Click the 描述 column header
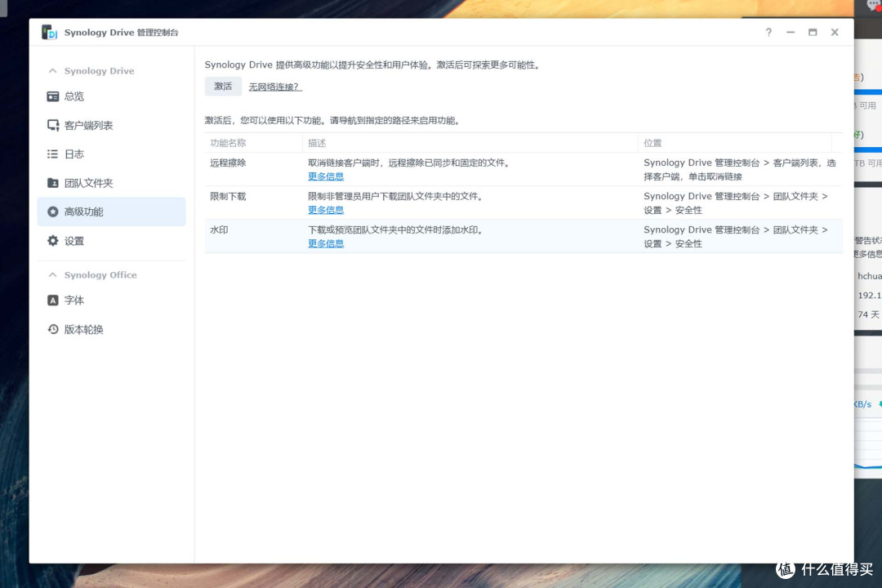Viewport: 882px width, 588px height. pos(470,143)
